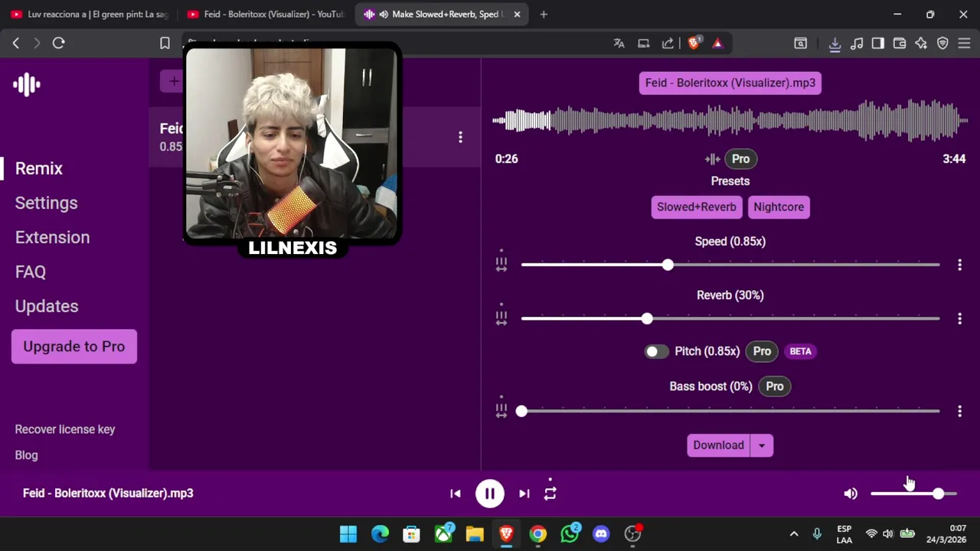
Task: Switch to the Feid - Boleritoxx YouTube tab
Action: [x=266, y=14]
